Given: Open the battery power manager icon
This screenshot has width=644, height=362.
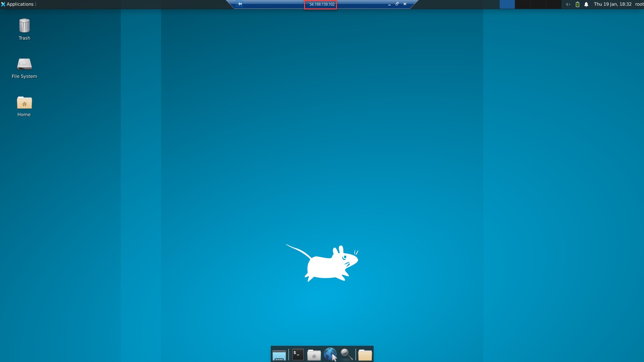Looking at the screenshot, I should click(x=578, y=4).
